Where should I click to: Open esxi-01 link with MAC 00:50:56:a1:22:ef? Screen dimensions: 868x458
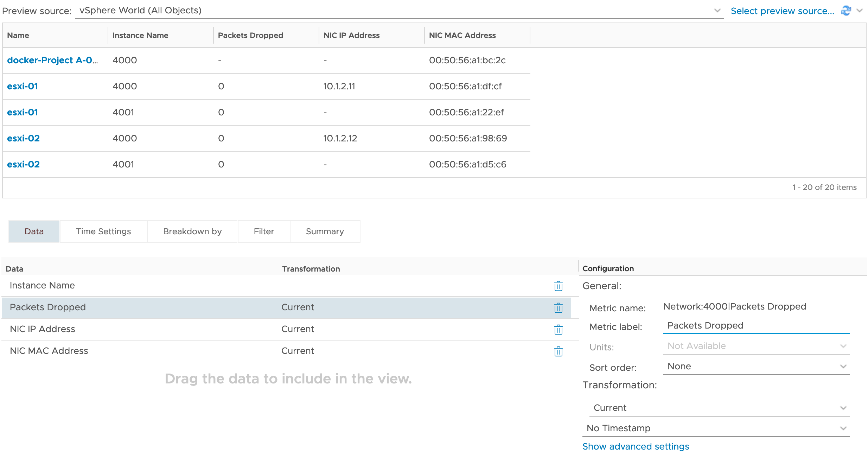(23, 112)
